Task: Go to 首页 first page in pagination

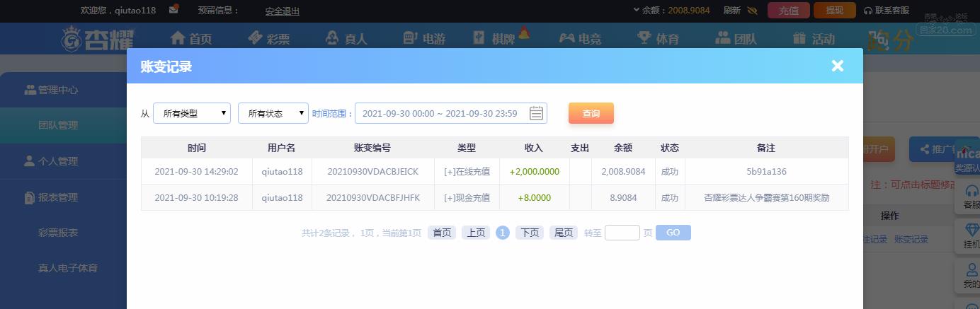Action: (442, 233)
